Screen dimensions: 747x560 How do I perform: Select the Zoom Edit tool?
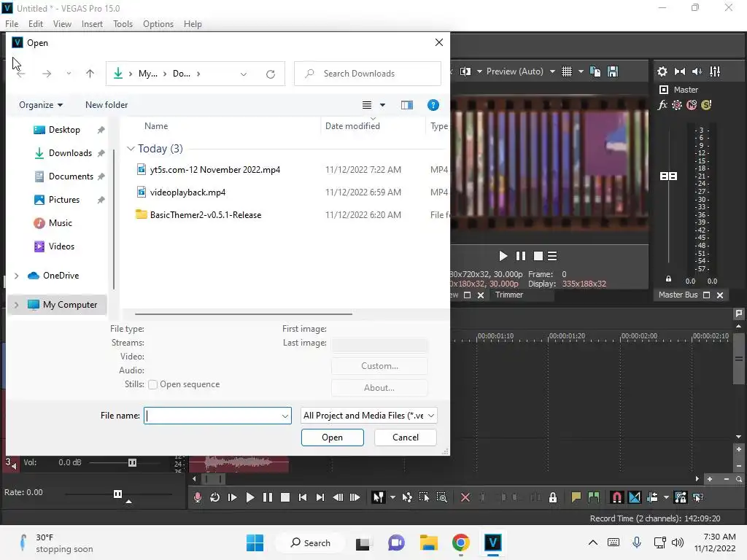pyautogui.click(x=441, y=497)
